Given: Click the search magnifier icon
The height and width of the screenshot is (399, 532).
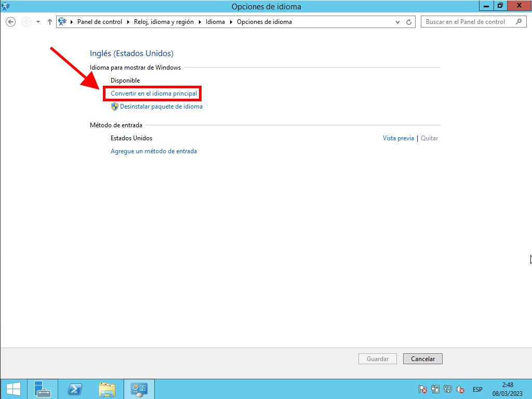Looking at the screenshot, I should (518, 22).
